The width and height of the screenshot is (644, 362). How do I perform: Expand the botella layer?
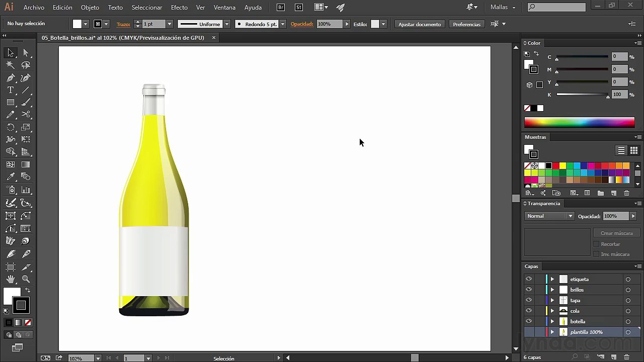(x=552, y=321)
